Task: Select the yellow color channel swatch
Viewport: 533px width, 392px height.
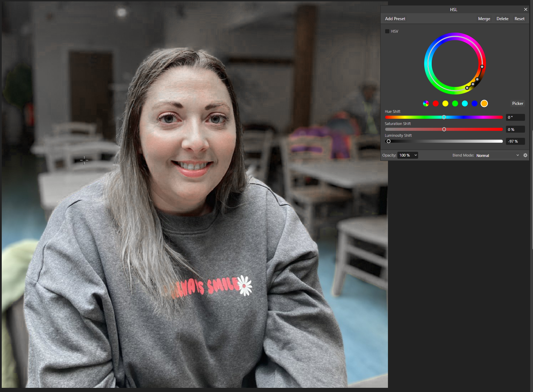Action: point(445,103)
